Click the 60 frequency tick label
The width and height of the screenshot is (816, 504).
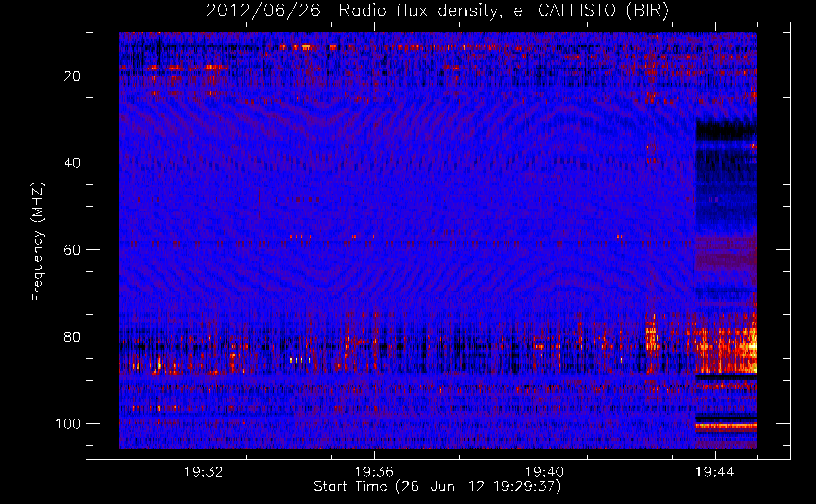tap(73, 250)
